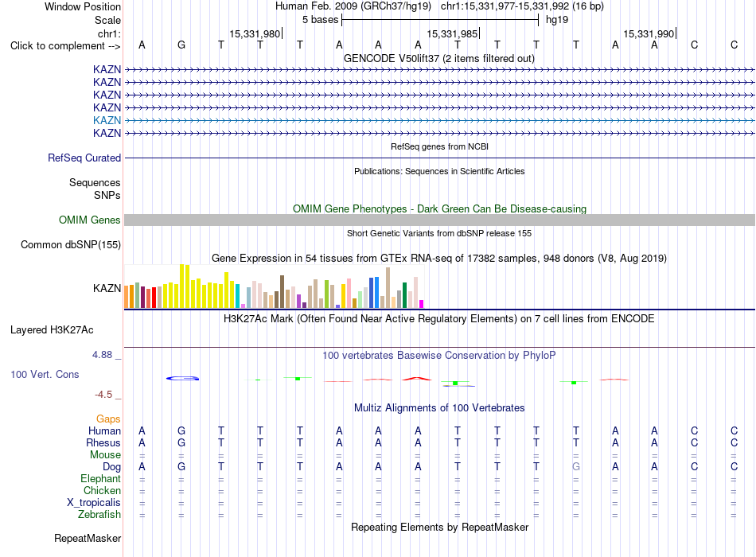Click the KAZN label beside GTEx bar chart
The width and height of the screenshot is (756, 557).
click(107, 288)
